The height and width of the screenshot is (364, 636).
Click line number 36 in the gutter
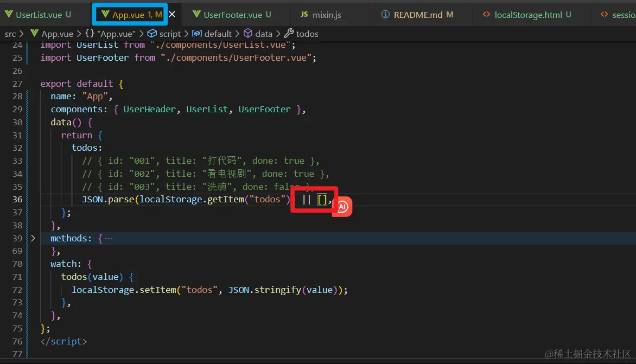point(17,200)
